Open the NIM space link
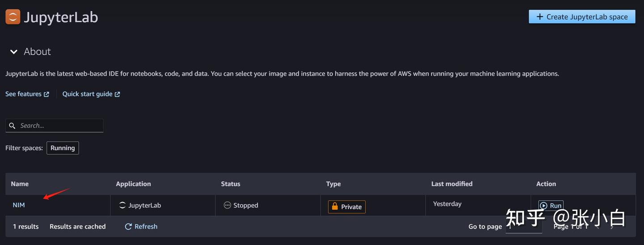Viewport: 644px width, 245px height. 19,205
